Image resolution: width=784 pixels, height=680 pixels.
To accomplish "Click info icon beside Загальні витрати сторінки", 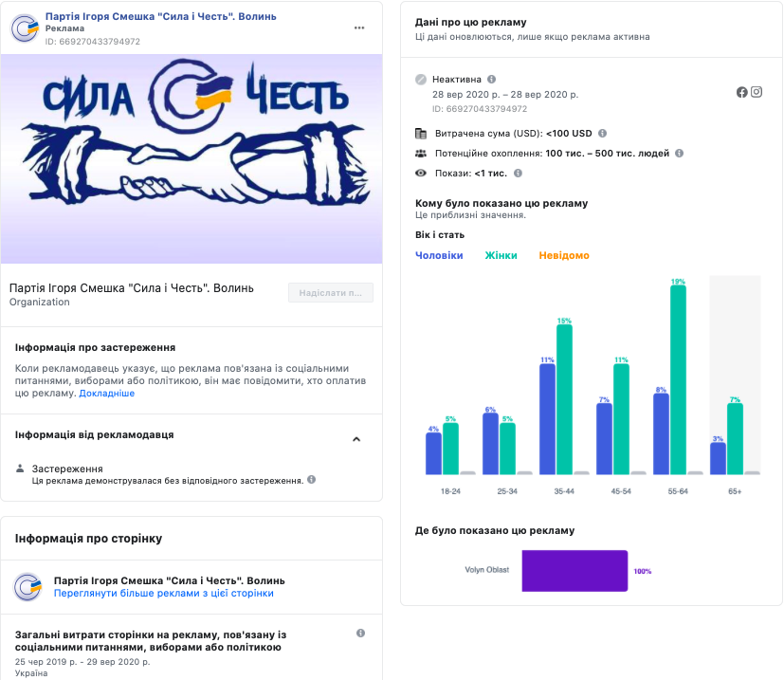I will [360, 633].
